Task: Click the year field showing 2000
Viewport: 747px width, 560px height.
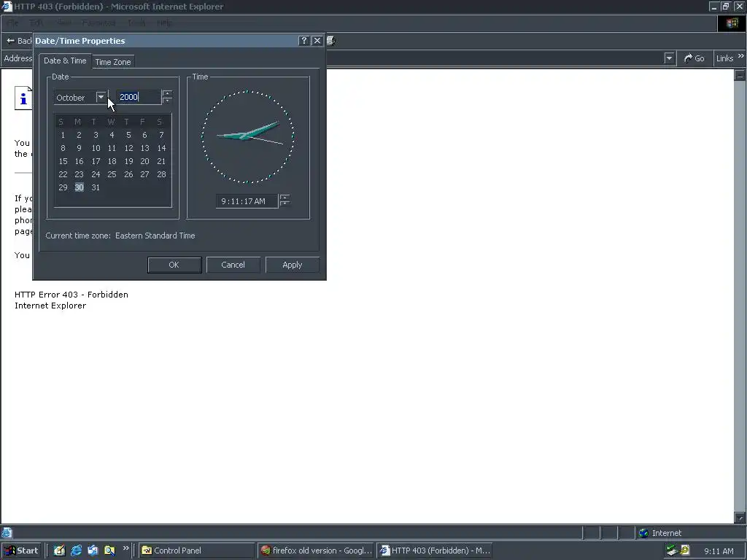Action: pos(138,97)
